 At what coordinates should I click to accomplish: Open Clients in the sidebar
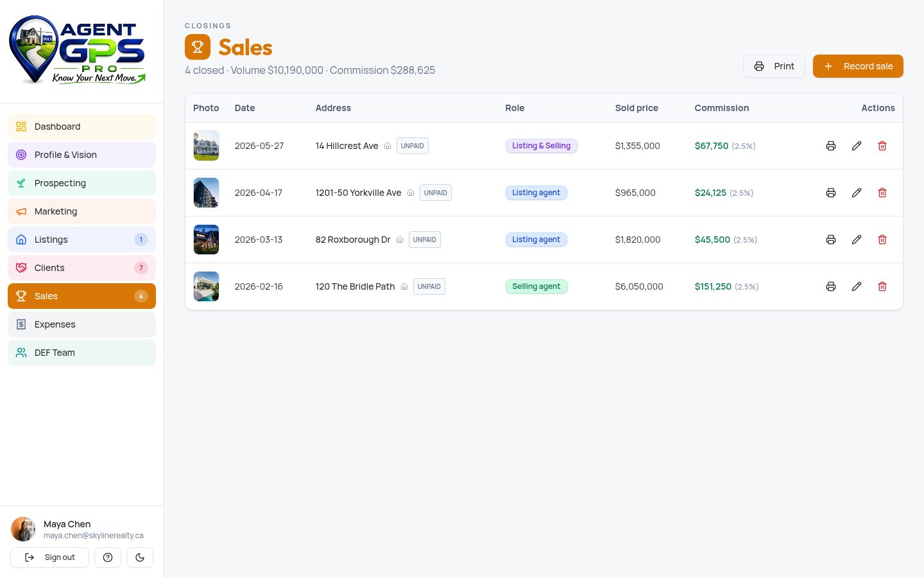81,268
